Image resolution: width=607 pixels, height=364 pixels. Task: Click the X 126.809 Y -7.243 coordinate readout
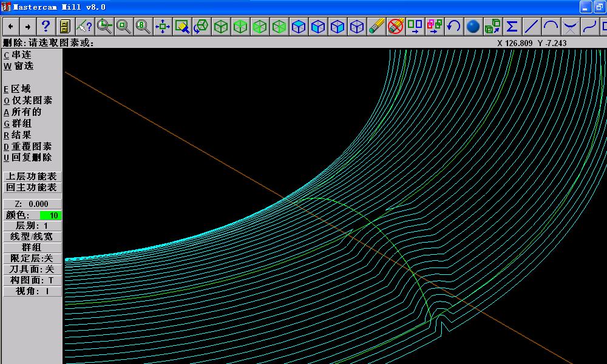[532, 43]
